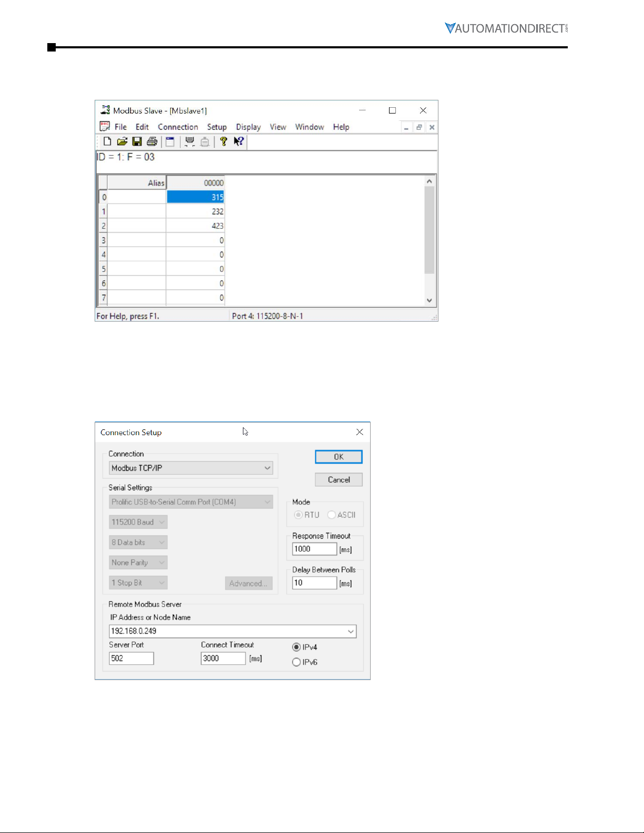Select the cell containing value 315

196,197
